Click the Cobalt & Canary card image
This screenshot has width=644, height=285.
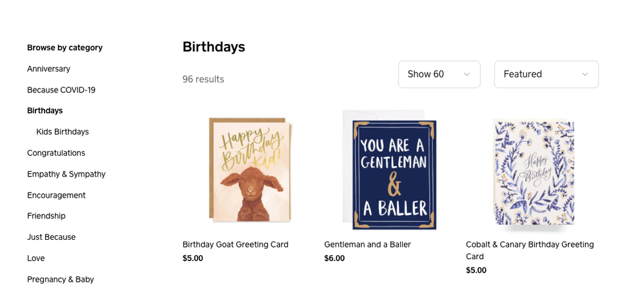pyautogui.click(x=534, y=173)
